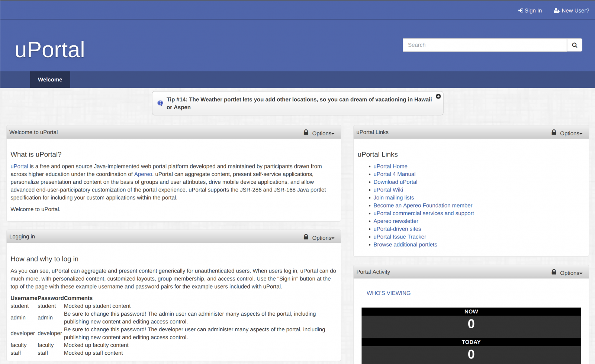Click the search magnifier button
This screenshot has width=595, height=364.
coord(575,45)
